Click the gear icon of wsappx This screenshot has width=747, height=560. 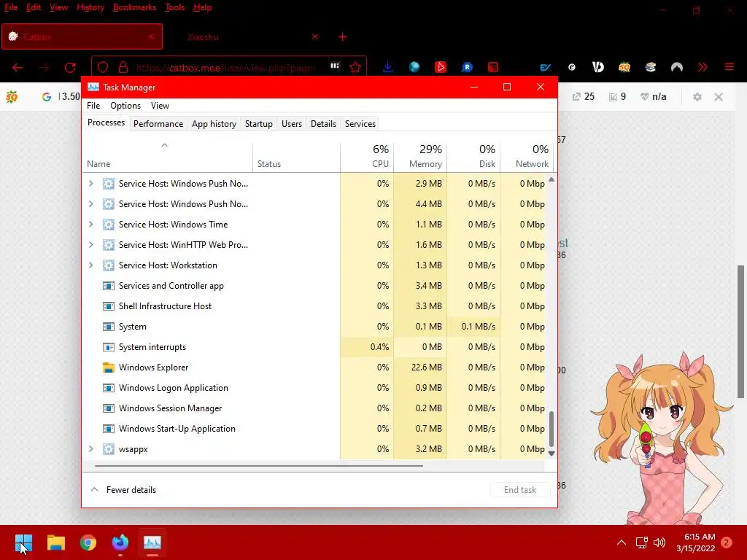pos(109,449)
